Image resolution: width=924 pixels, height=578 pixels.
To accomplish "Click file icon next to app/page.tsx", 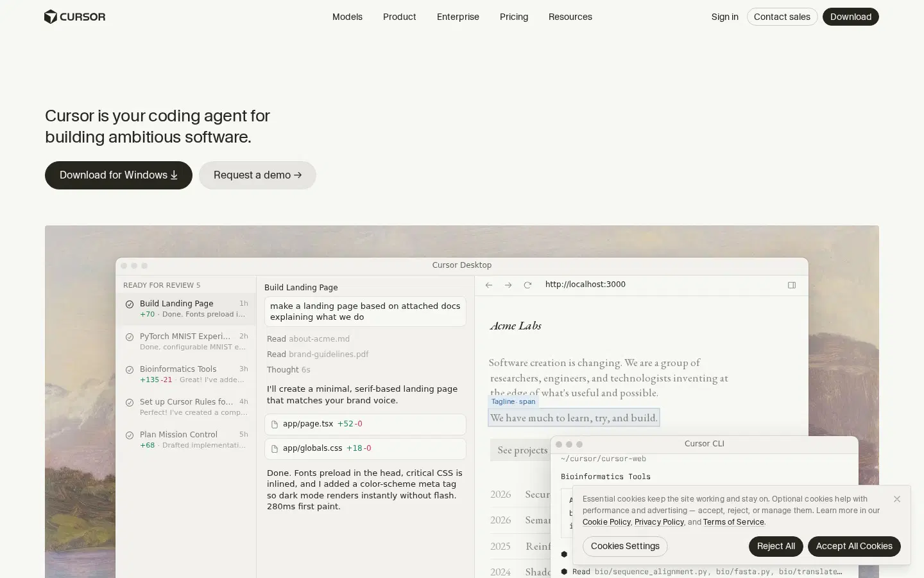I will click(x=275, y=425).
